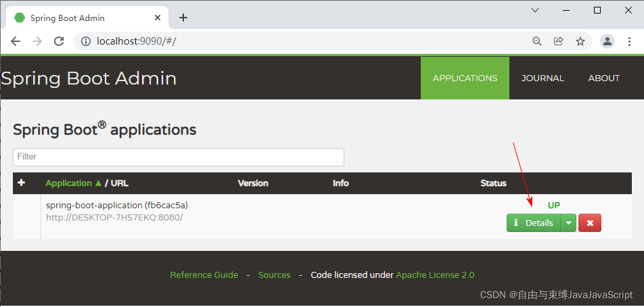644x307 pixels.
Task: Open the Details button for spring-boot-application
Action: point(534,223)
